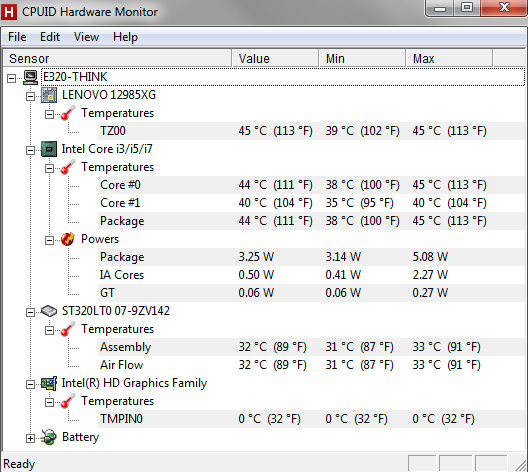Open the Help menu
This screenshot has width=528, height=472.
[x=125, y=37]
